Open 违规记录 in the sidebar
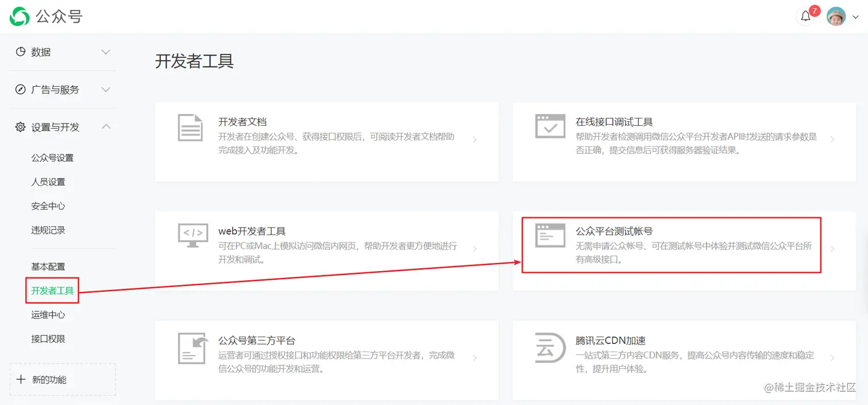 coord(48,230)
